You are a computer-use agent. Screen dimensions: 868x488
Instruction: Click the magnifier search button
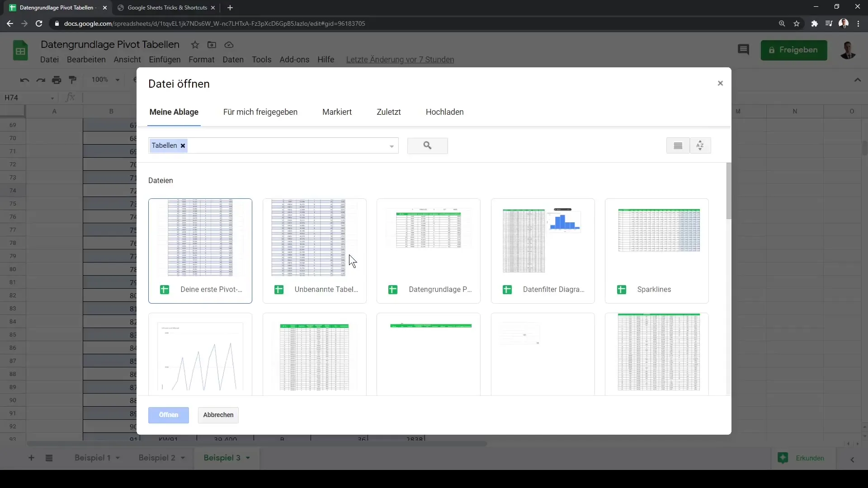point(427,145)
